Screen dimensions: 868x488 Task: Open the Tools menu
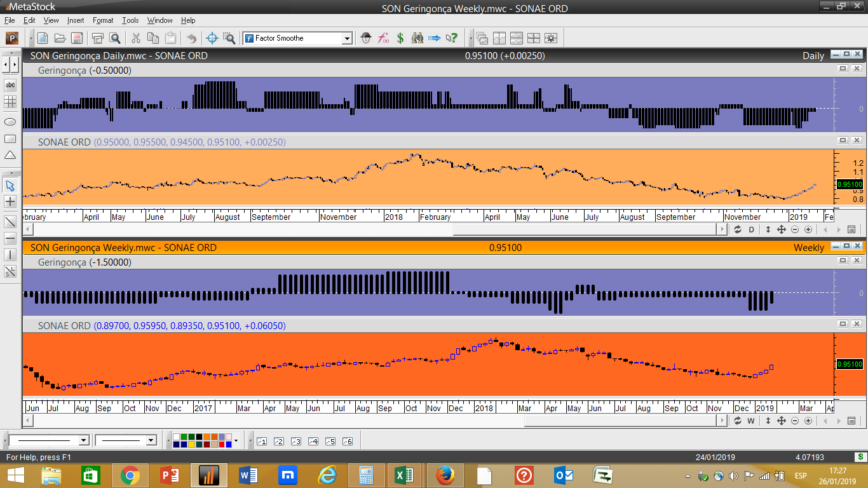[130, 20]
